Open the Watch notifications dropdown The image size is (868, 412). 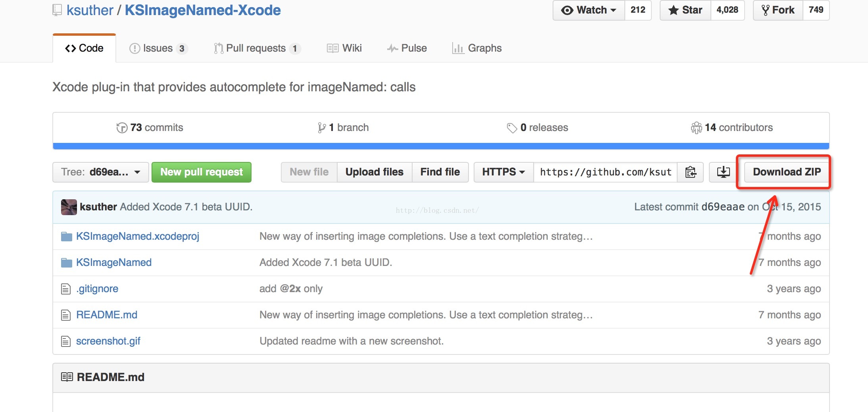click(589, 10)
